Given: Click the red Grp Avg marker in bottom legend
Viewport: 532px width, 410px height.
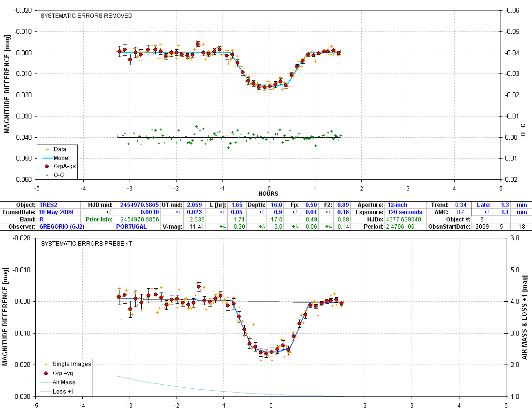Looking at the screenshot, I should (x=46, y=373).
